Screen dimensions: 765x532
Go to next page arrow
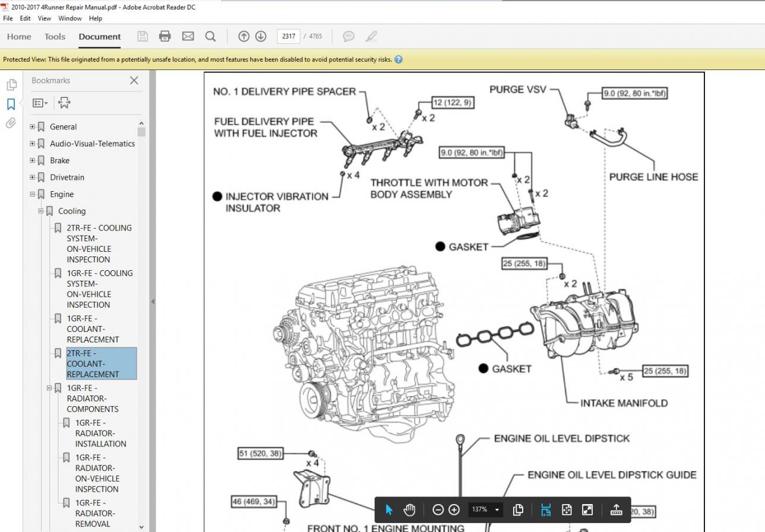pos(261,36)
